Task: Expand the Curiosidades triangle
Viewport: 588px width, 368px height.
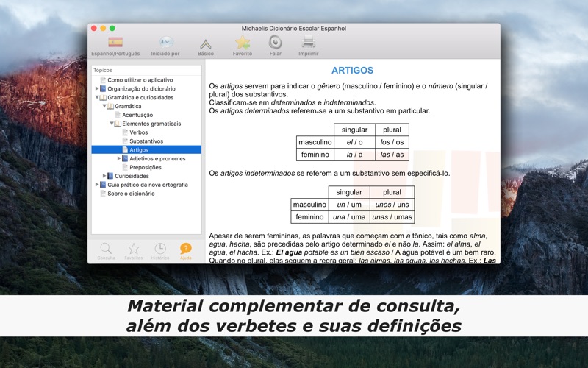Action: [x=104, y=176]
